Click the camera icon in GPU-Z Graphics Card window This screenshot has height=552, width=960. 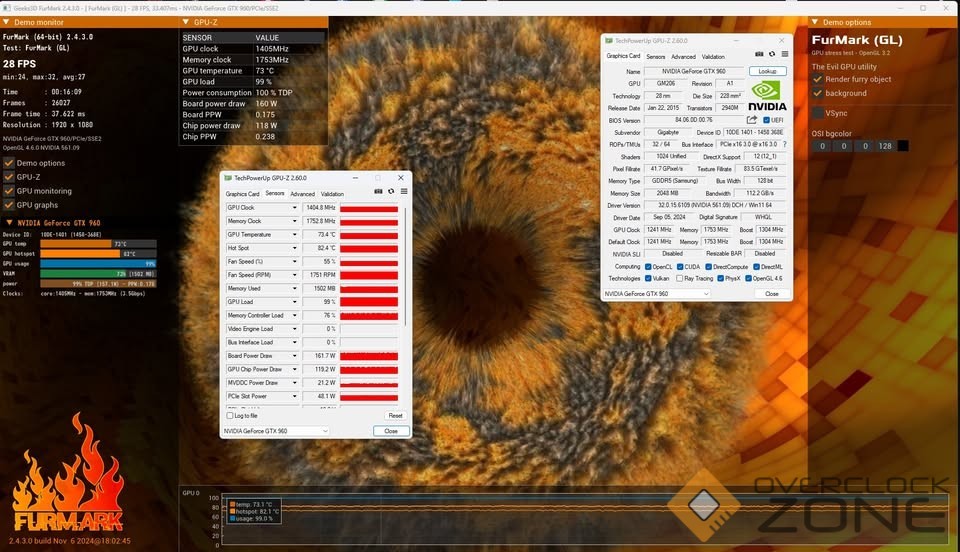(x=760, y=55)
